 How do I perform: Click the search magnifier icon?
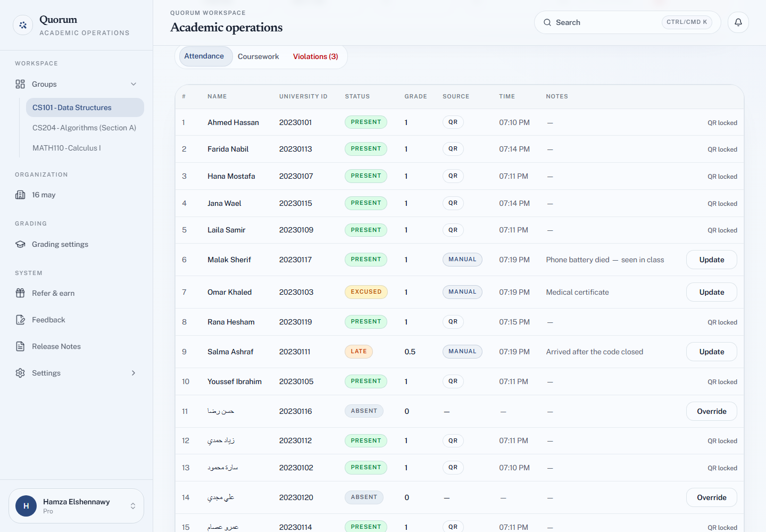tap(547, 22)
